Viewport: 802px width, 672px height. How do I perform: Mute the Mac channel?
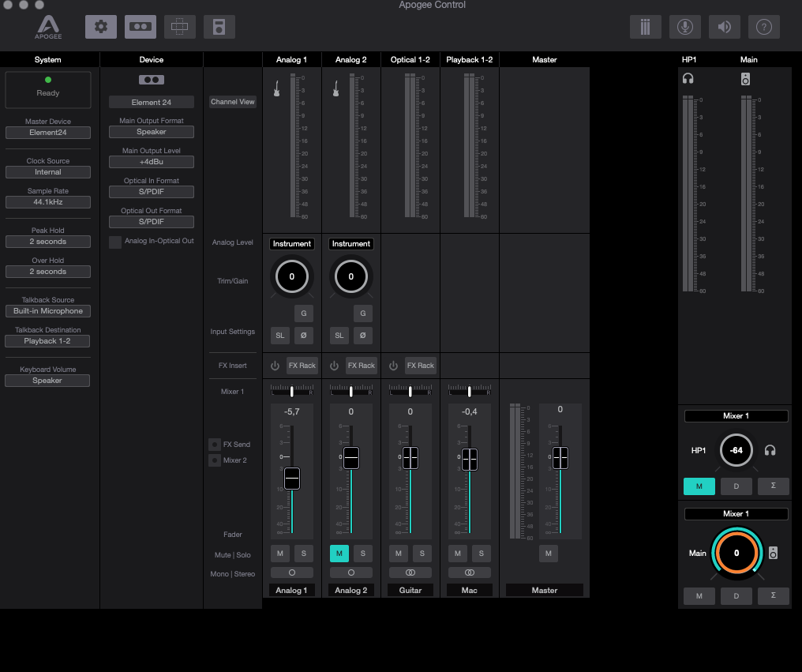coord(458,554)
